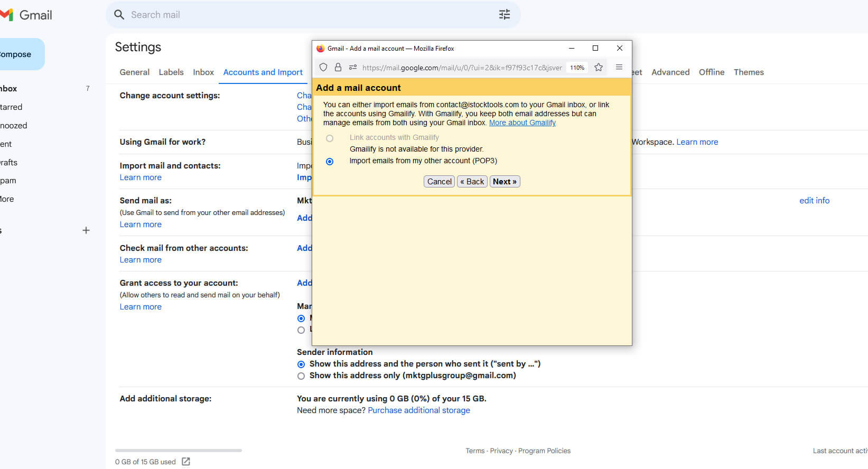Click the Firefox tracking protection shield icon

(323, 67)
